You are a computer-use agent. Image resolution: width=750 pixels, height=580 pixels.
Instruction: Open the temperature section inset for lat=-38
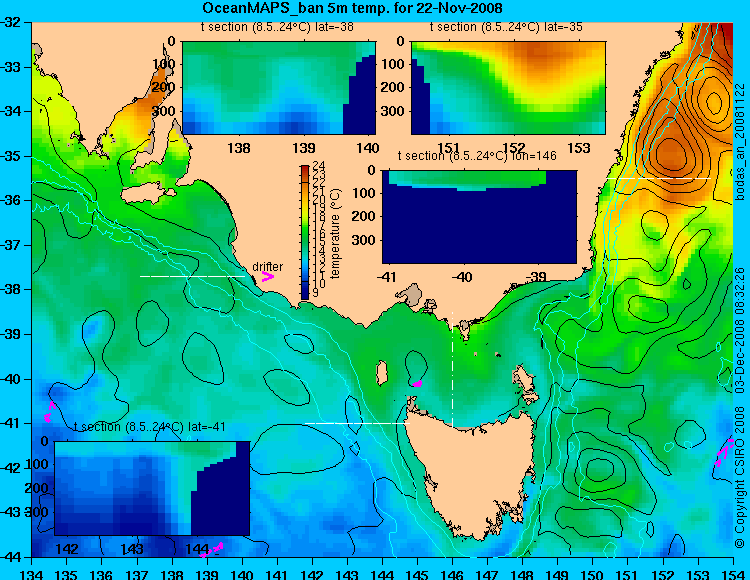pyautogui.click(x=279, y=88)
